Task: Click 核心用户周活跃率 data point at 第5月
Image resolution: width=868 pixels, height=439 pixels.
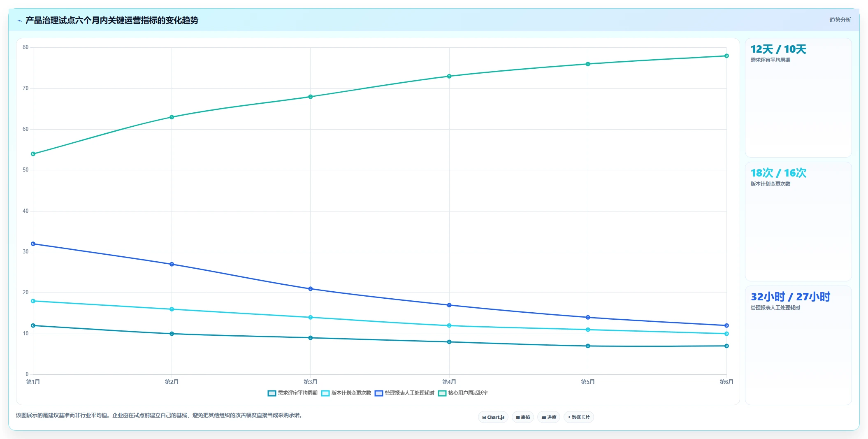Action: point(588,64)
